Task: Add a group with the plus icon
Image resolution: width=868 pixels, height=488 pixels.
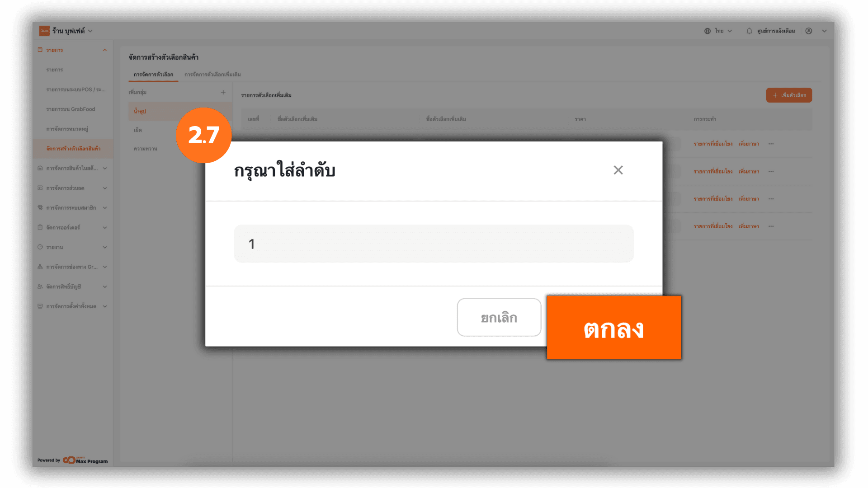Action: 223,92
